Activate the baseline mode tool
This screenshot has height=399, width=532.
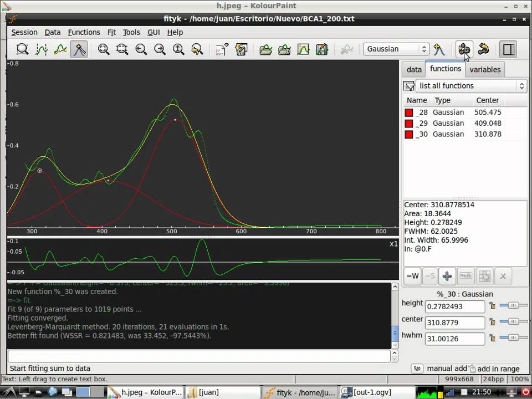(x=60, y=49)
